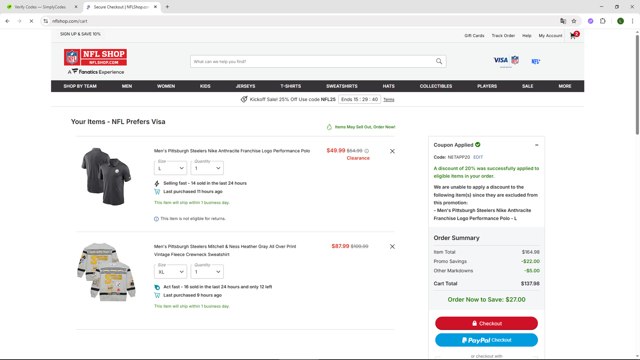The height and width of the screenshot is (360, 640).
Task: Open the Hats menu
Action: click(389, 86)
